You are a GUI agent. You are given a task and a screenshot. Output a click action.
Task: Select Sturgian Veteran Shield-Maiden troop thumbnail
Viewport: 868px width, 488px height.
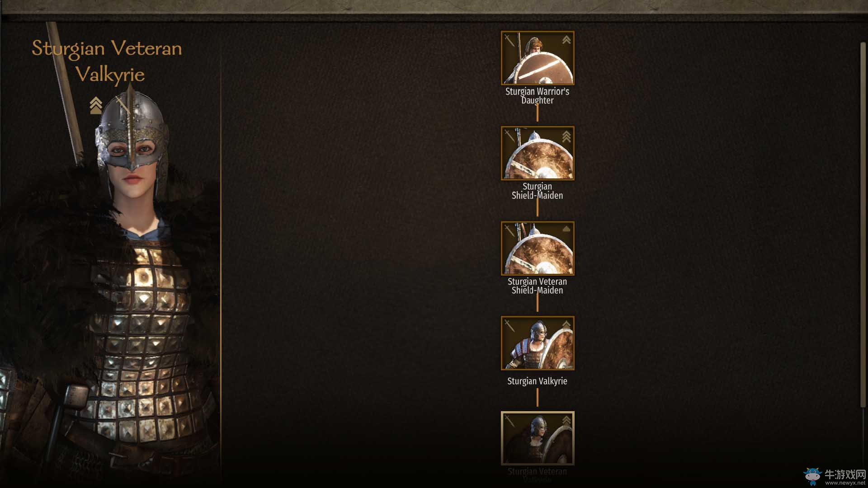(538, 248)
